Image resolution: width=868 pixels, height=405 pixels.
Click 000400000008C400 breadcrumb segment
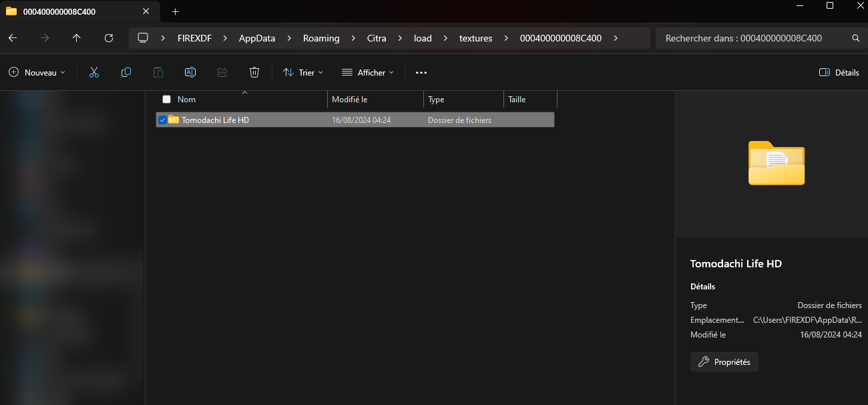[x=561, y=38]
